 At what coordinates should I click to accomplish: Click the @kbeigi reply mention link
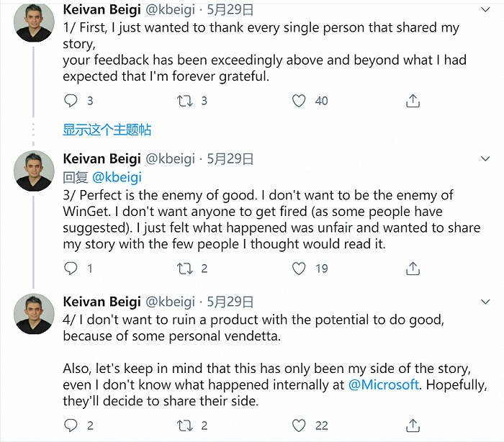pyautogui.click(x=117, y=177)
